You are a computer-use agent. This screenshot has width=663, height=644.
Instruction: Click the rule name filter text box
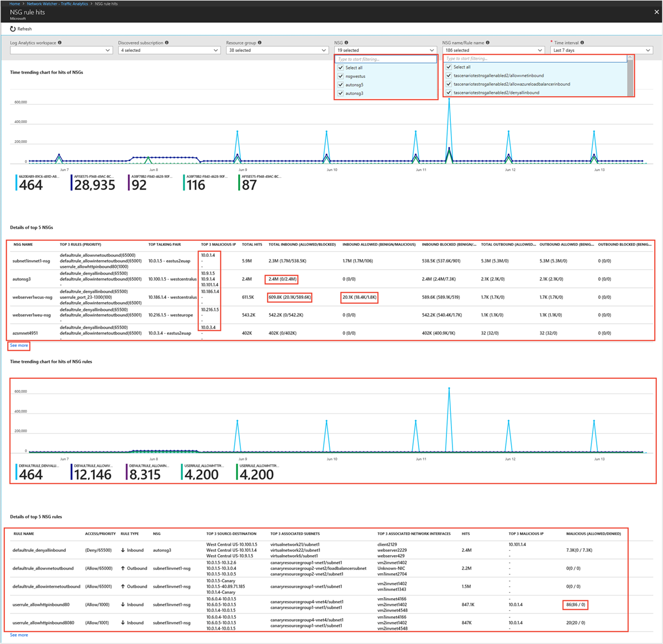(x=535, y=59)
